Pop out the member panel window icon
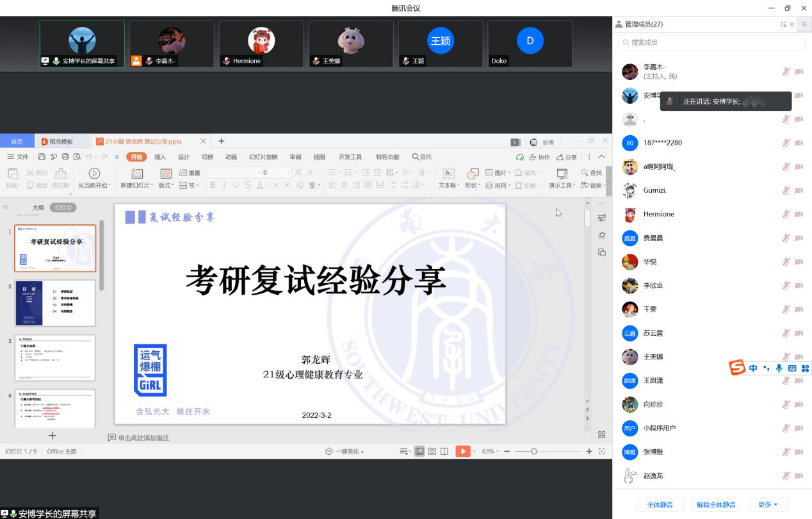Image resolution: width=812 pixels, height=519 pixels. (783, 24)
